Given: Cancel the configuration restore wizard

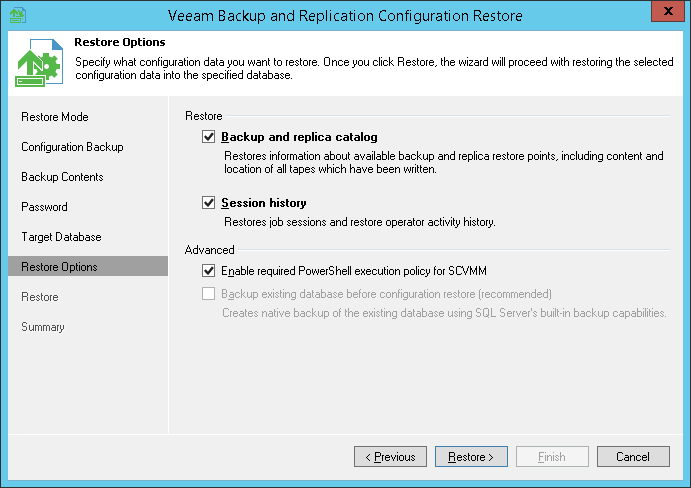Looking at the screenshot, I should point(633,457).
